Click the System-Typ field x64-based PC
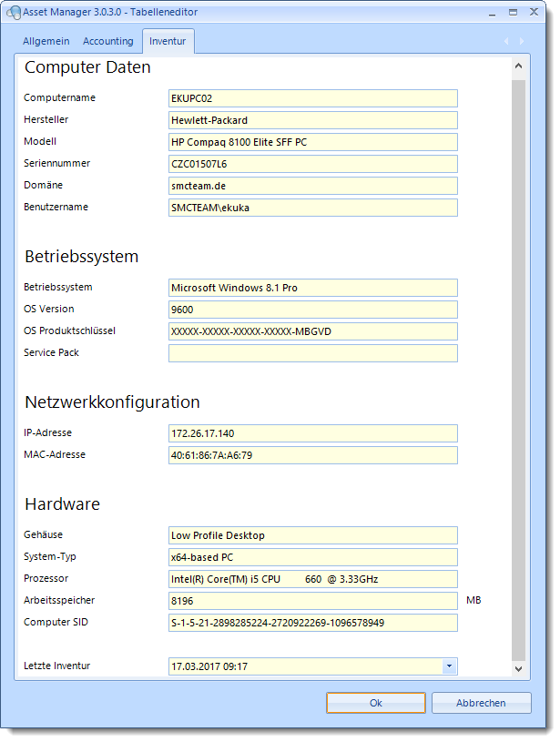 click(x=313, y=557)
